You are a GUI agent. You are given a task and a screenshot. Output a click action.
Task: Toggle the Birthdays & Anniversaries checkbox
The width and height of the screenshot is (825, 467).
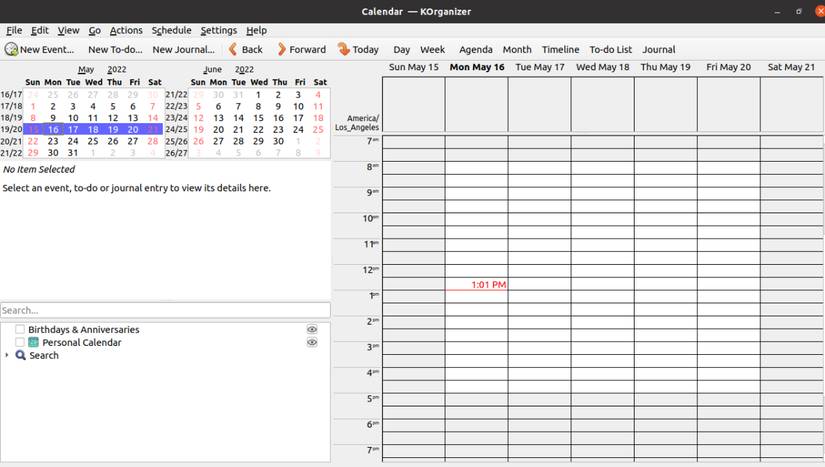(20, 330)
